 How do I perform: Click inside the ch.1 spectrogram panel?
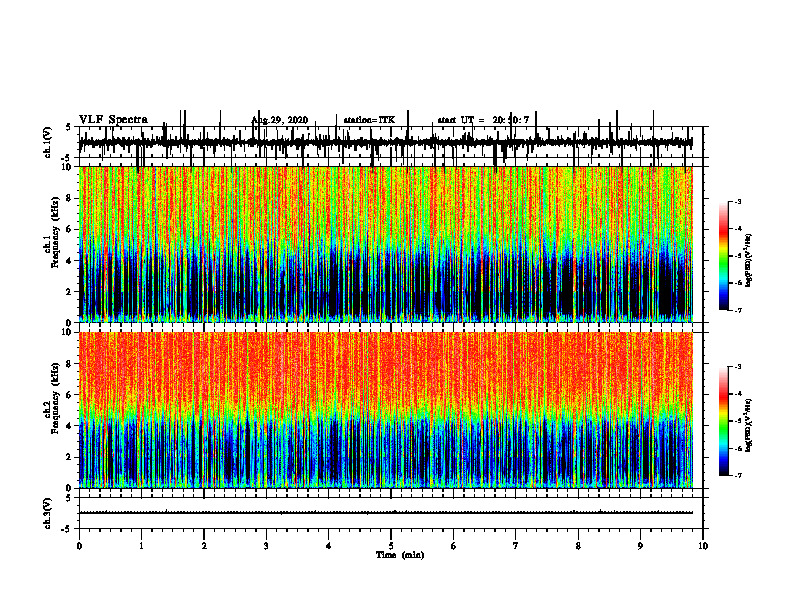click(386, 244)
